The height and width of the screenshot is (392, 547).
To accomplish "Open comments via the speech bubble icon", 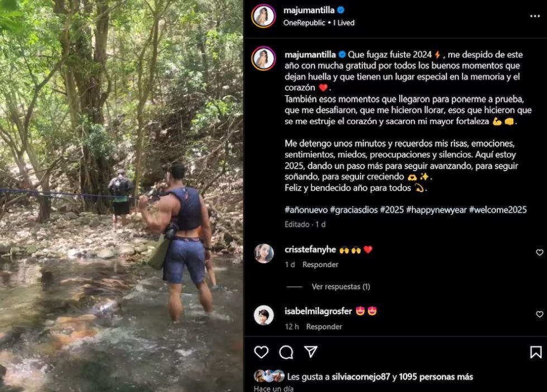I will (x=286, y=351).
